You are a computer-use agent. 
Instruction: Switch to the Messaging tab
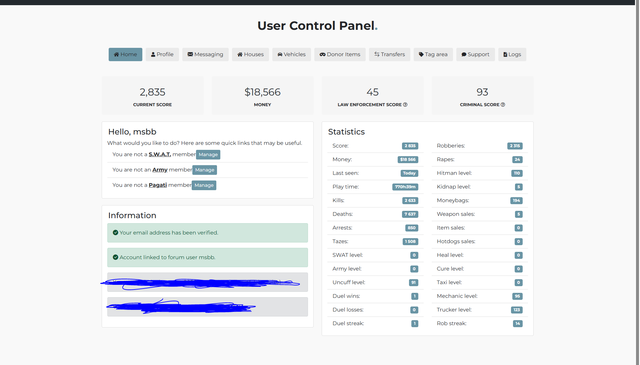pyautogui.click(x=205, y=54)
